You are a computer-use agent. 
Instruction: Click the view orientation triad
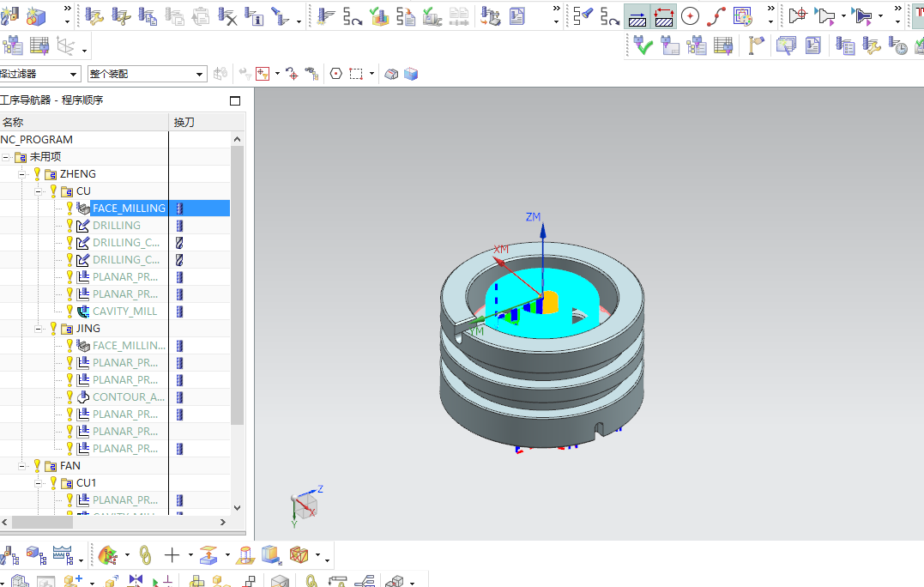point(306,505)
